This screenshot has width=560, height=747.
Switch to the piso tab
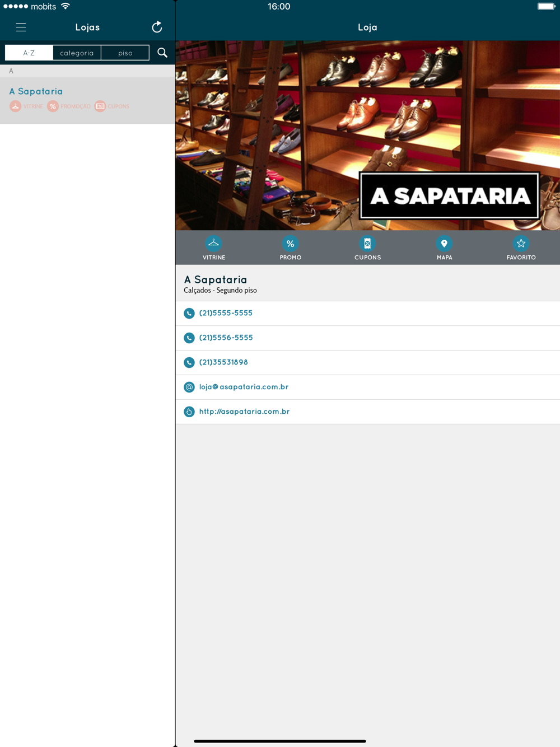(125, 53)
